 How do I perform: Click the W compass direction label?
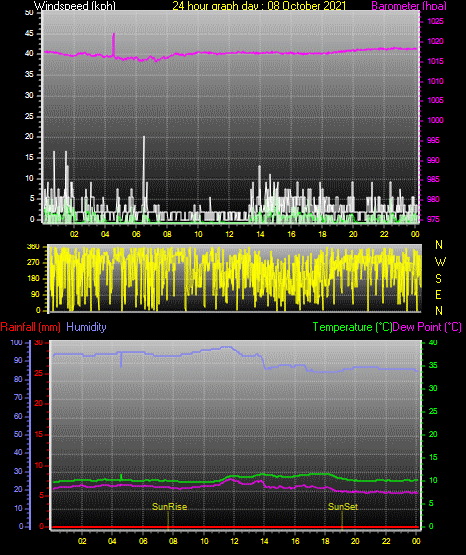[440, 262]
